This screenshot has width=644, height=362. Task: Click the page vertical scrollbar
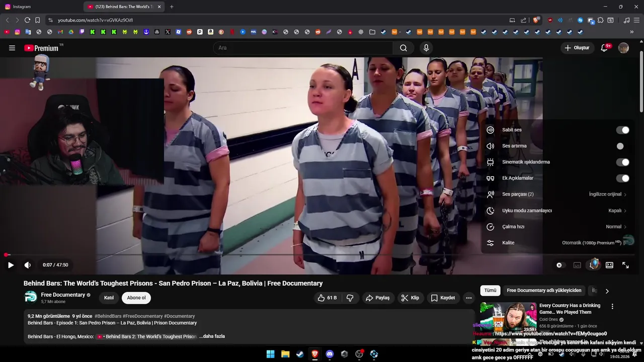(x=641, y=80)
